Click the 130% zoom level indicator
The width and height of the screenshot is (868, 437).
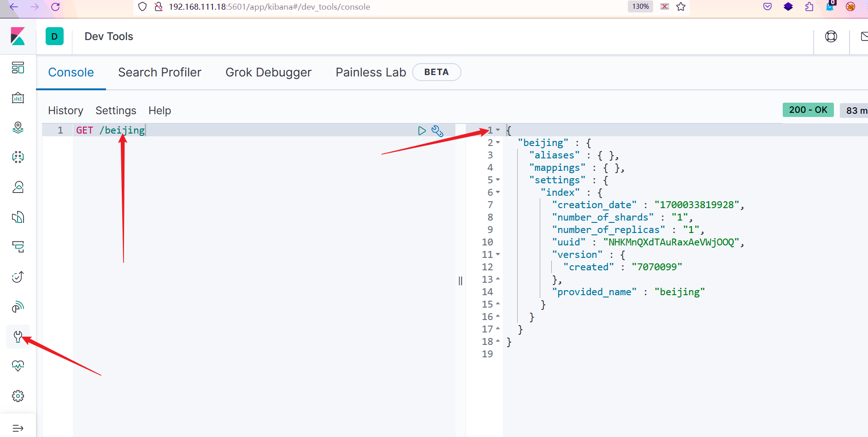[640, 6]
